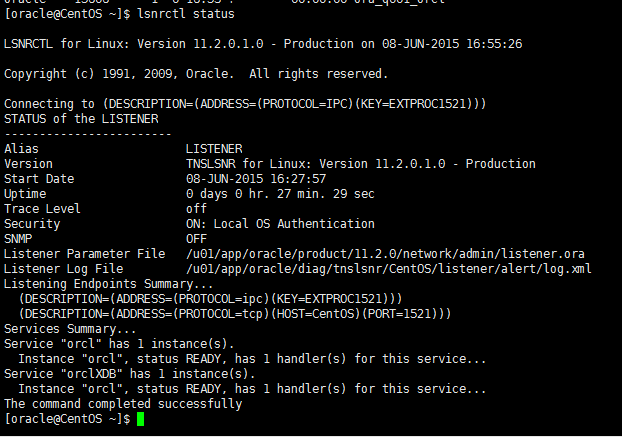Click 'The command completed successfully' line
This screenshot has width=622, height=437.
click(x=123, y=404)
